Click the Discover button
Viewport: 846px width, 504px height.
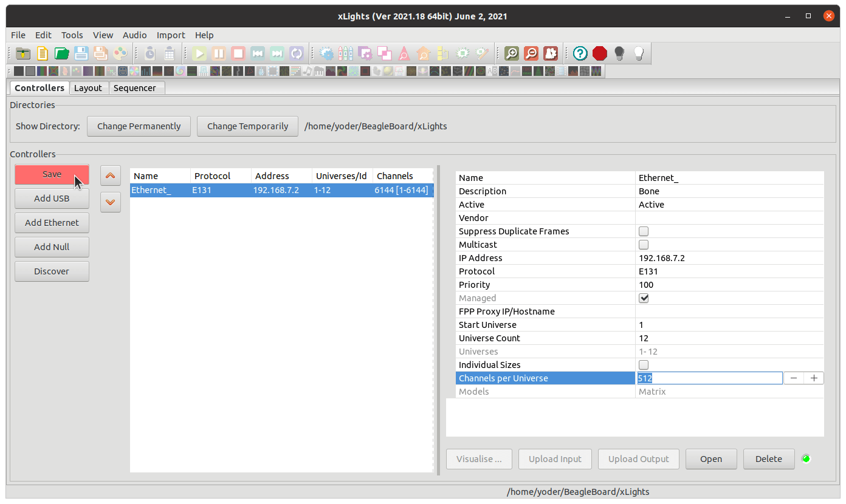click(x=52, y=271)
